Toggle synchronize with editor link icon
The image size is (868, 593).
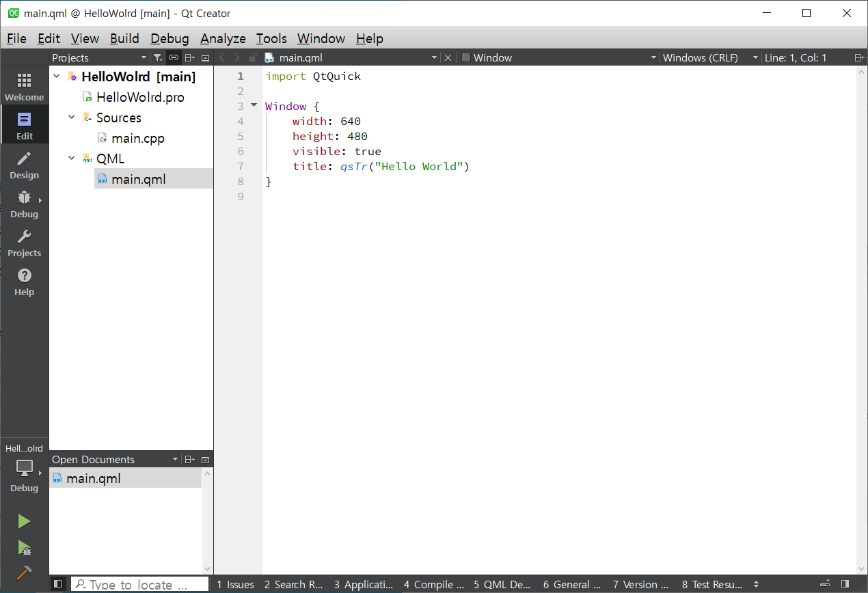point(174,58)
